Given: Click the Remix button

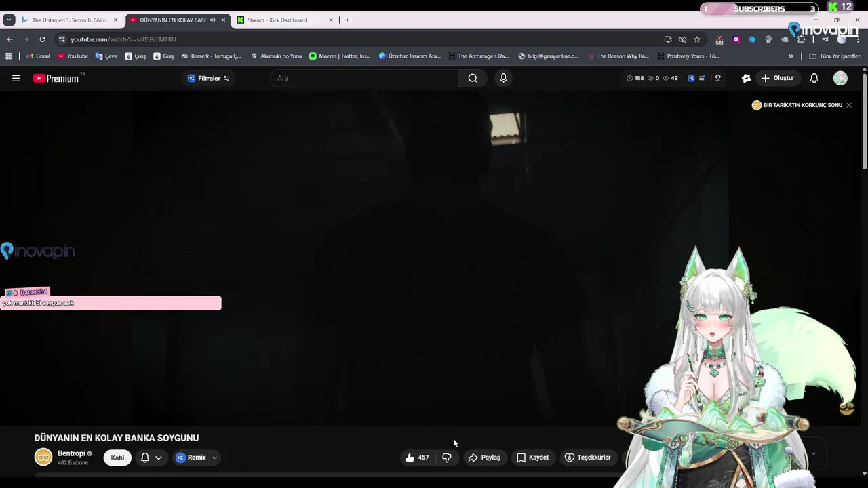Looking at the screenshot, I should pos(191,457).
